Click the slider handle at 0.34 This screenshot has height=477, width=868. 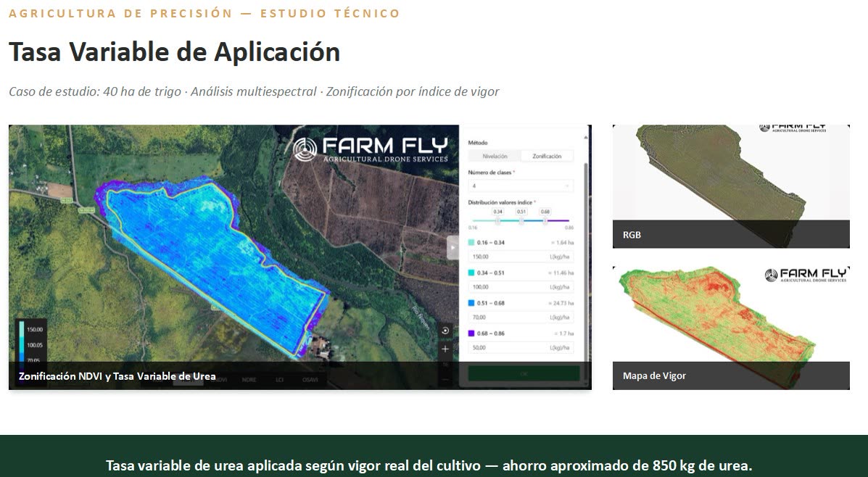(497, 221)
